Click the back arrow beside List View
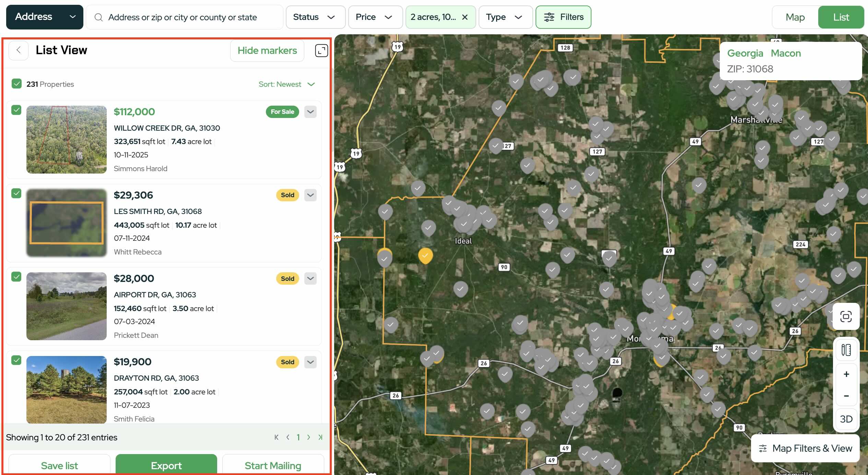Image resolution: width=868 pixels, height=475 pixels. tap(19, 50)
